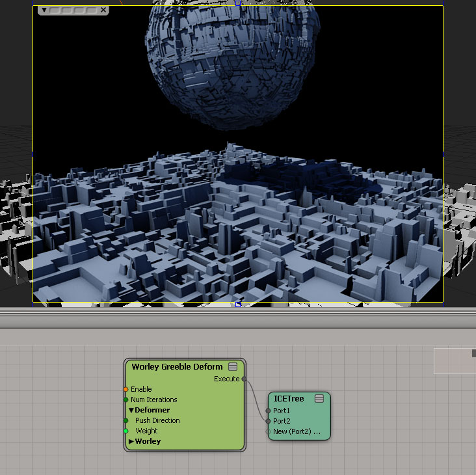Click the first blank slot in render toolbar

[x=54, y=10]
